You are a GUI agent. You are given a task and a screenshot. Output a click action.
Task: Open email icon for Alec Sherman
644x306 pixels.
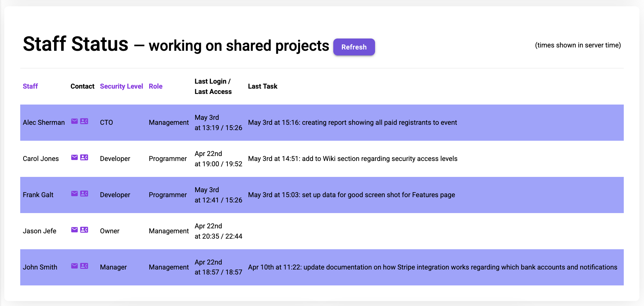[x=74, y=121]
